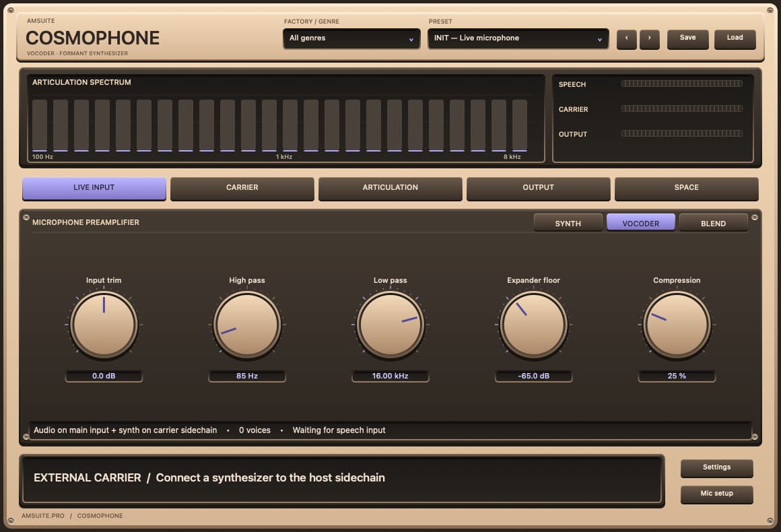Open the Preset dropdown INIT — Live microphone

pos(518,38)
